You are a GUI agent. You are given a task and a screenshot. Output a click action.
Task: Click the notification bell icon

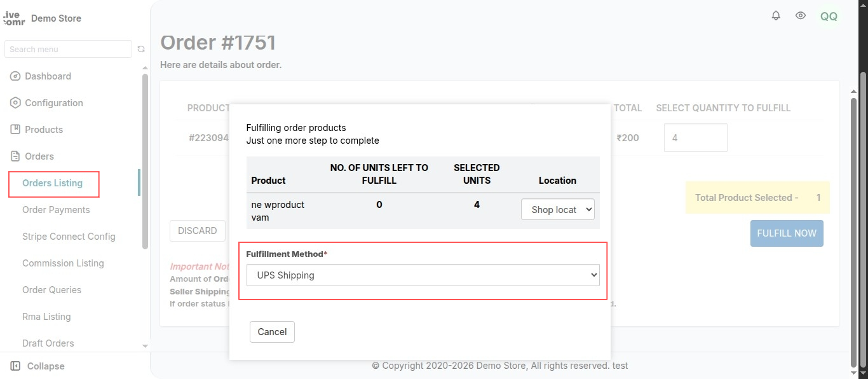776,16
